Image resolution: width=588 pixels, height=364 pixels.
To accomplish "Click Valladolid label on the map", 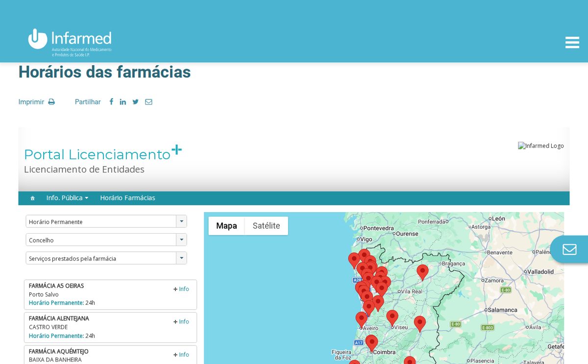I will tap(540, 271).
